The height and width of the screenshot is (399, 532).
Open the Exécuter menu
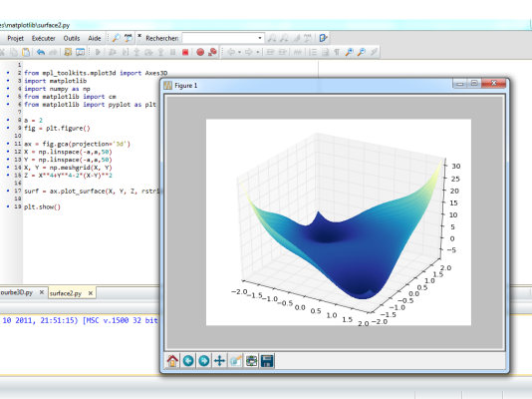[x=44, y=38]
